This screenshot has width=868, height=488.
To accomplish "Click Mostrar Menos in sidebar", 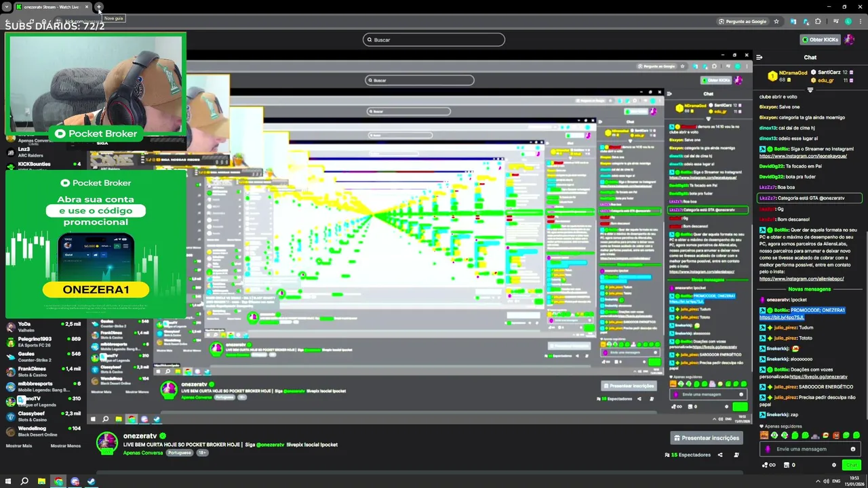I will 66,446.
